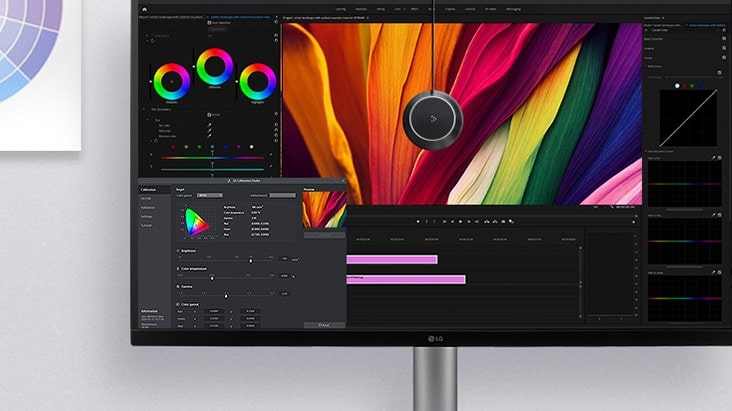
Task: Click the CIE color gamut triangle chart
Action: click(x=197, y=222)
